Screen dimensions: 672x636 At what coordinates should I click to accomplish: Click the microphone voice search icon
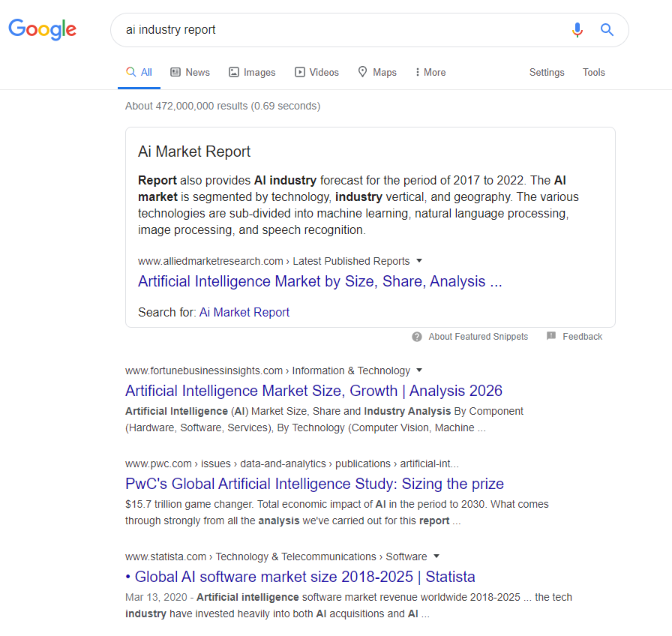click(577, 29)
